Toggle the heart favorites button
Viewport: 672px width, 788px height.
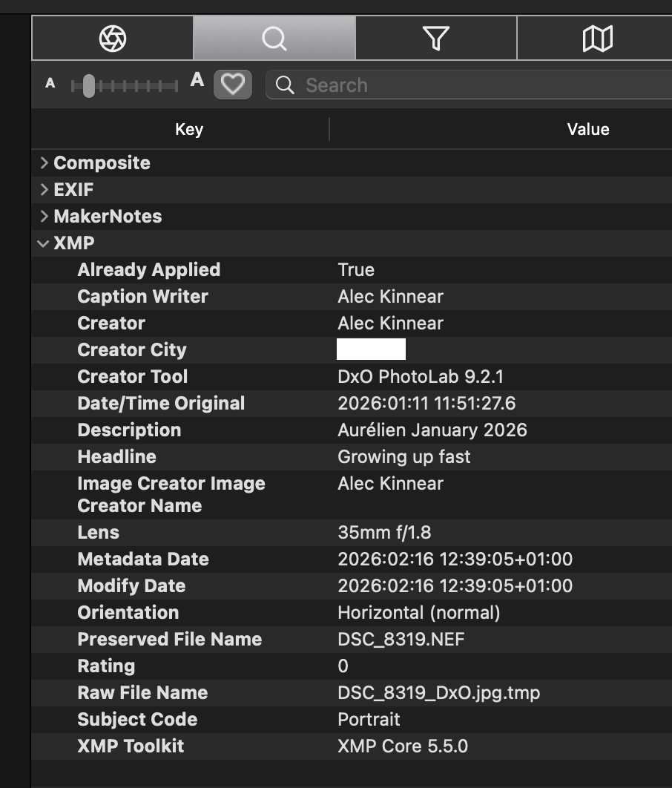(233, 85)
